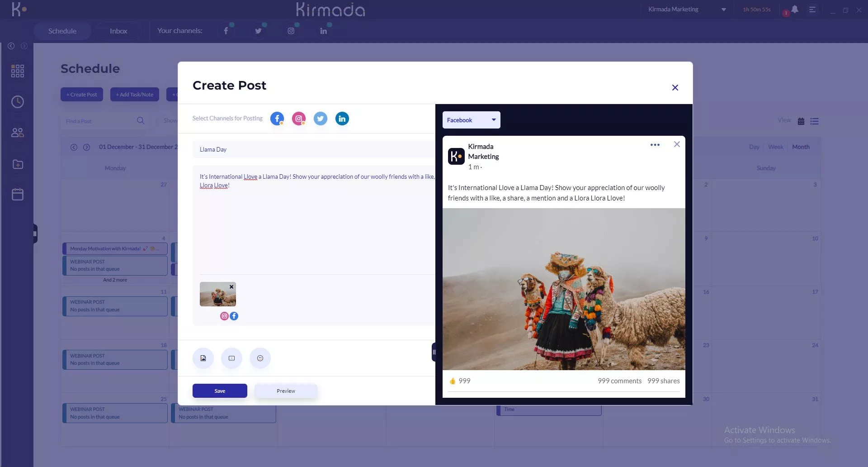Screen dimensions: 868x467
Task: Open the dashboard grid sidebar icon
Action: pos(18,71)
